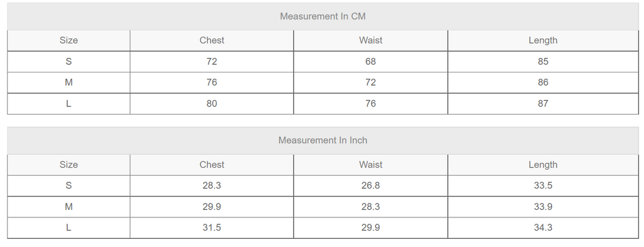The image size is (644, 247).
Task: Click the Length header in Inch table
Action: point(543,164)
